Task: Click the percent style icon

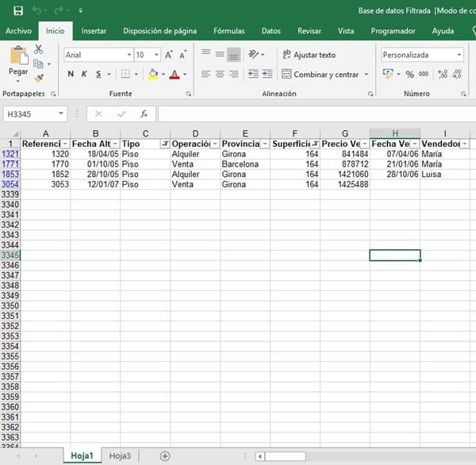Action: click(410, 74)
